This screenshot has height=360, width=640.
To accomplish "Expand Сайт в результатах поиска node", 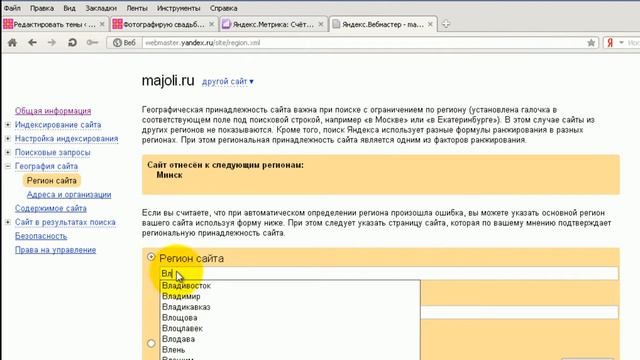I will 8,222.
